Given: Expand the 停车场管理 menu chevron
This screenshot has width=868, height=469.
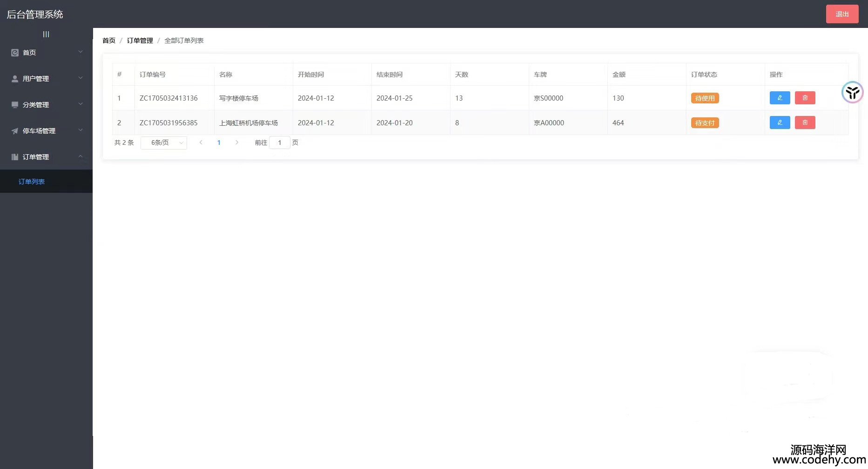Looking at the screenshot, I should click(x=81, y=130).
